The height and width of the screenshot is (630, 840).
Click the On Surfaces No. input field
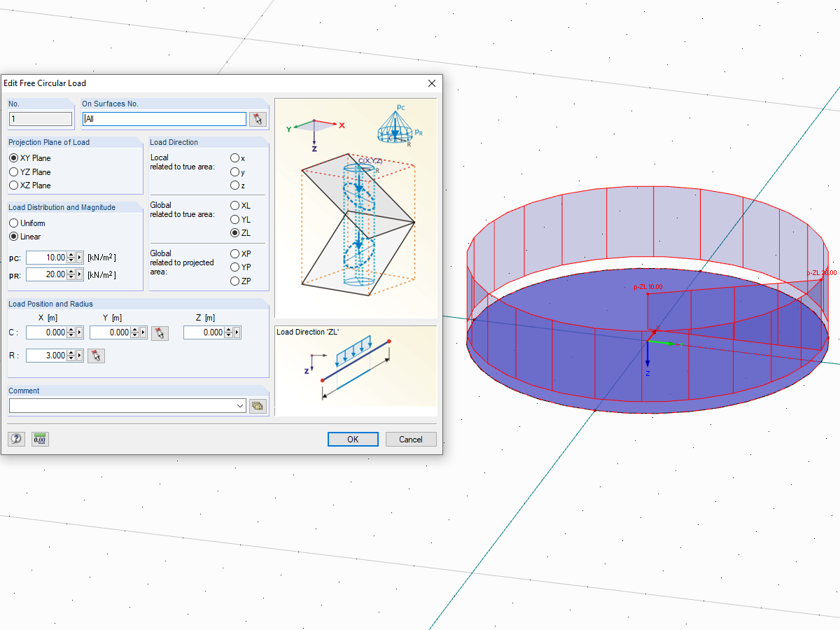tap(164, 119)
